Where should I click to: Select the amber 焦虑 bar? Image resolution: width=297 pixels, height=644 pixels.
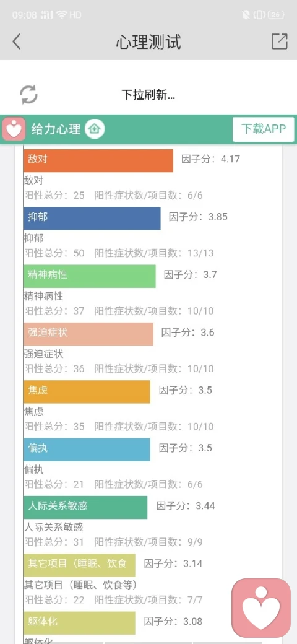point(87,392)
